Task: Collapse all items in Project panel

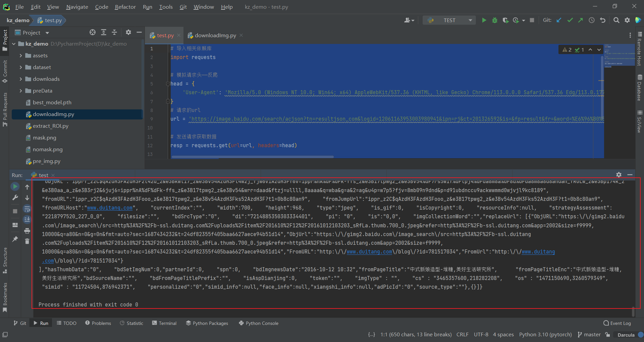Action: 114,32
